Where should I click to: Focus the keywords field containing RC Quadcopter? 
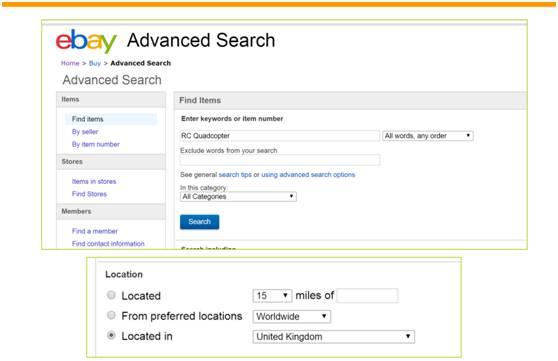coord(280,136)
